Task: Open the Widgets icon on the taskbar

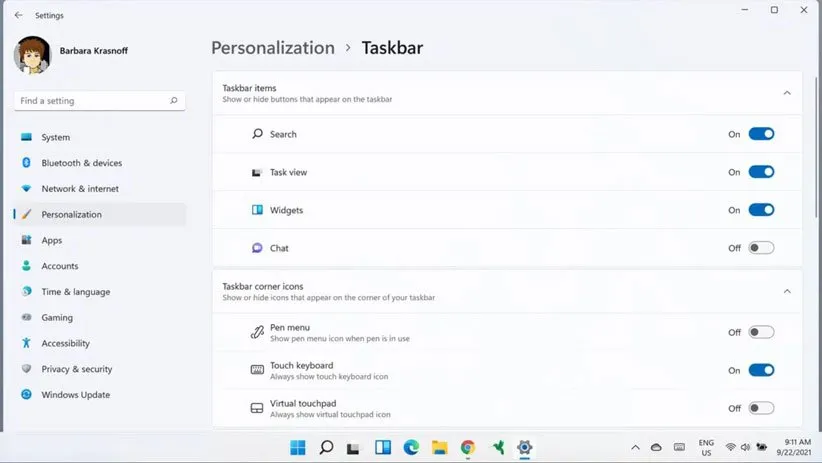Action: coord(383,447)
